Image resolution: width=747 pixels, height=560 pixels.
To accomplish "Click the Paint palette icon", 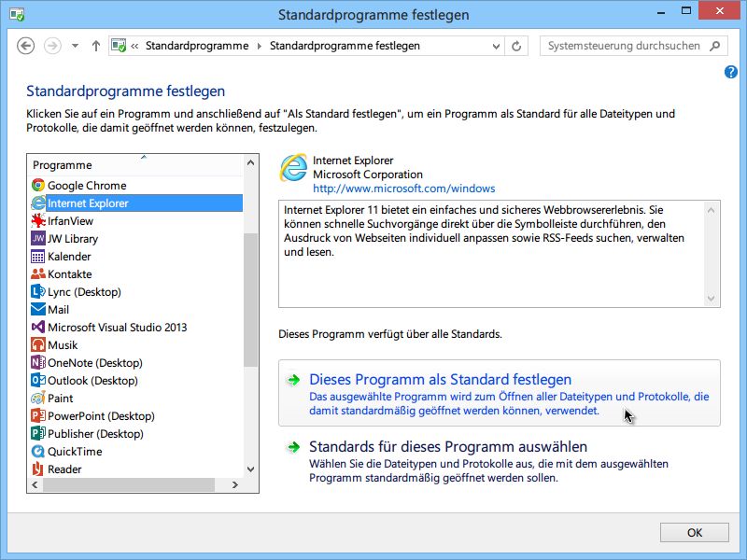I will tap(38, 399).
